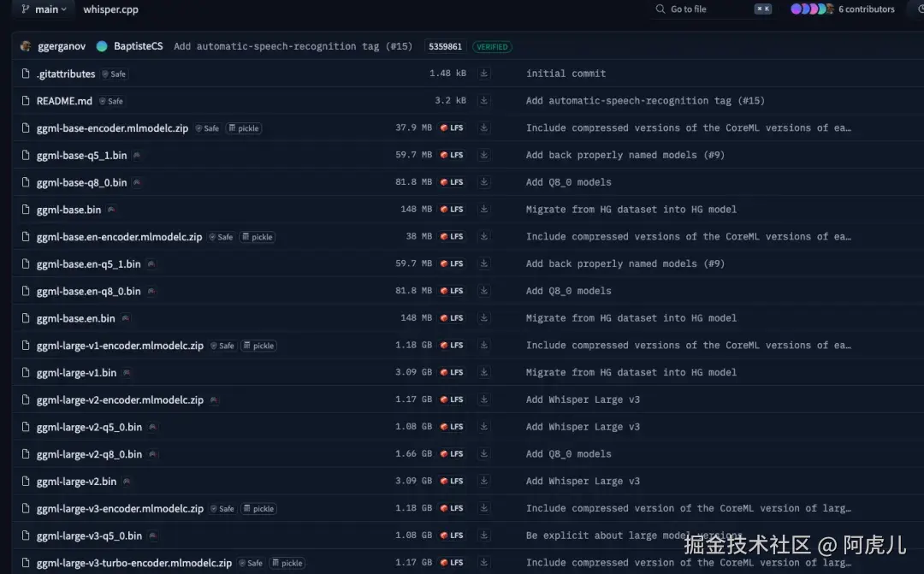Open the .gitattributes file

click(x=65, y=74)
